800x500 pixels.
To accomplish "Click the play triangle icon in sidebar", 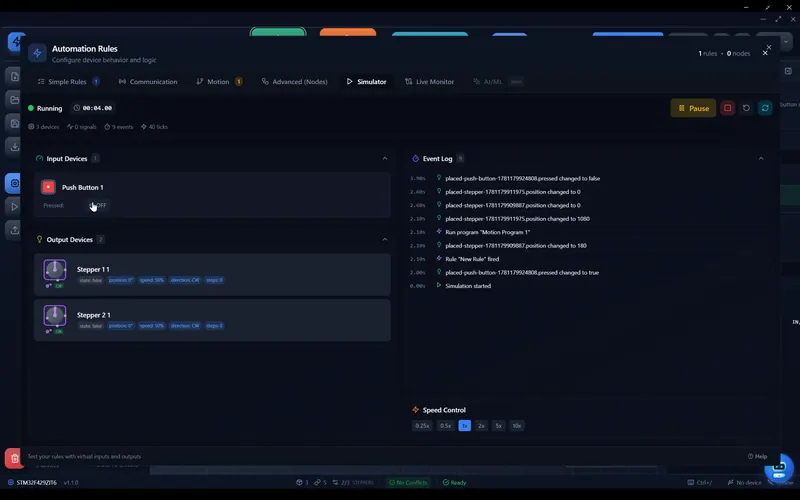I will click(15, 207).
